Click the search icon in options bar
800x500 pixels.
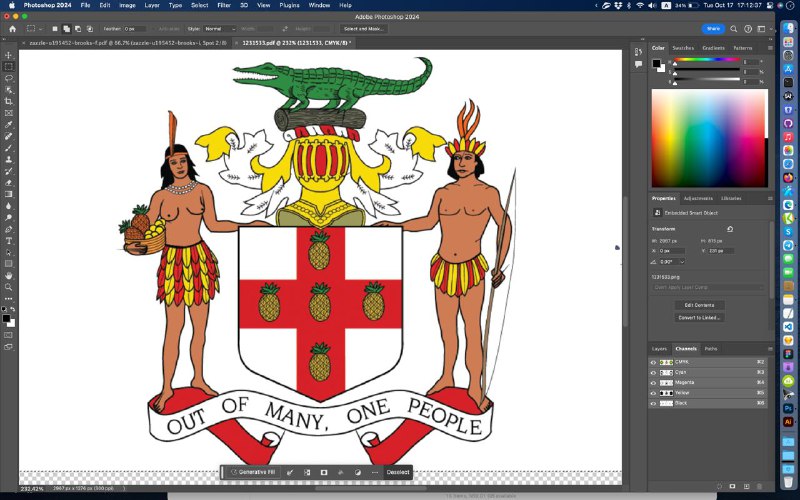tap(734, 29)
